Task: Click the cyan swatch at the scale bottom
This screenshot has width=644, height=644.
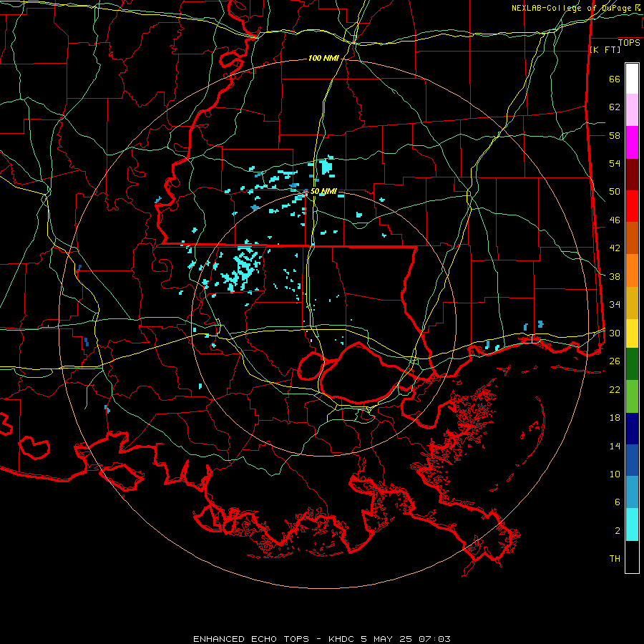Action: point(632,525)
